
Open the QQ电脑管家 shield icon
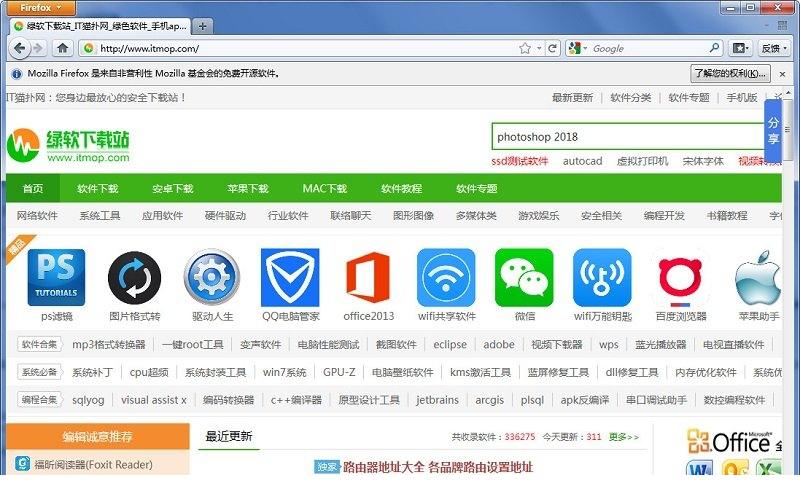coord(290,277)
